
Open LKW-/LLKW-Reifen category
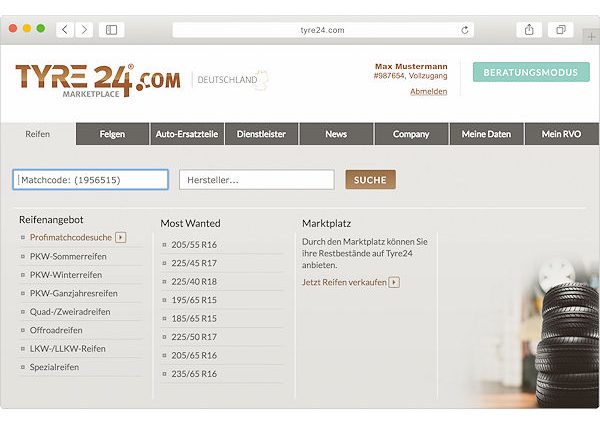(x=67, y=348)
